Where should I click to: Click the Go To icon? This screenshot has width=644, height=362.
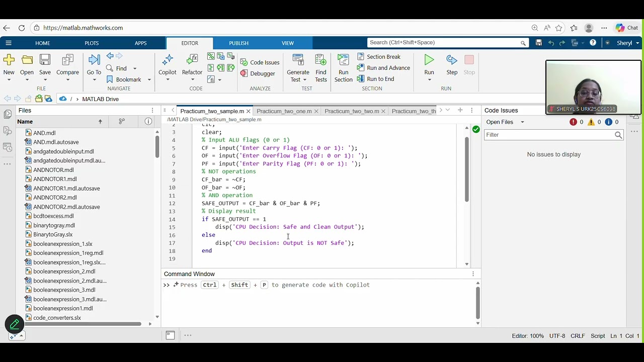[94, 60]
